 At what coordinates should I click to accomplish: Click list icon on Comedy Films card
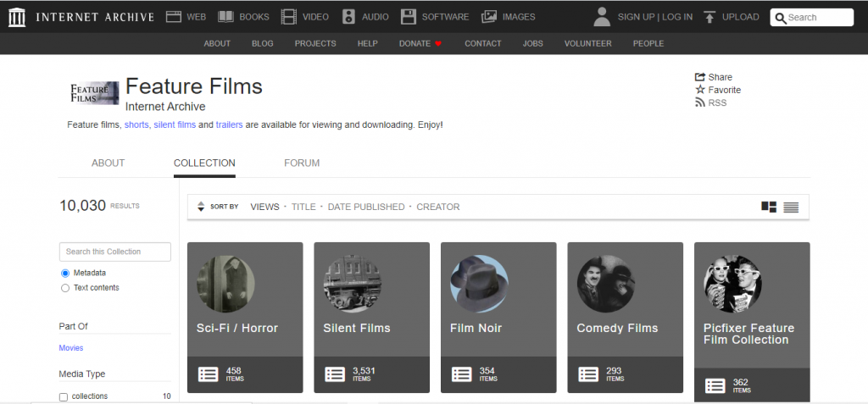tap(588, 374)
